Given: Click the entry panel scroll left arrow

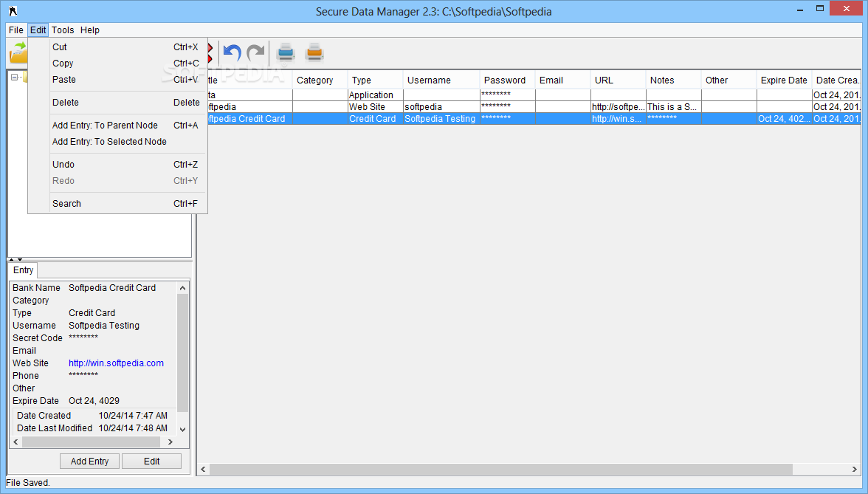Looking at the screenshot, I should pos(15,442).
